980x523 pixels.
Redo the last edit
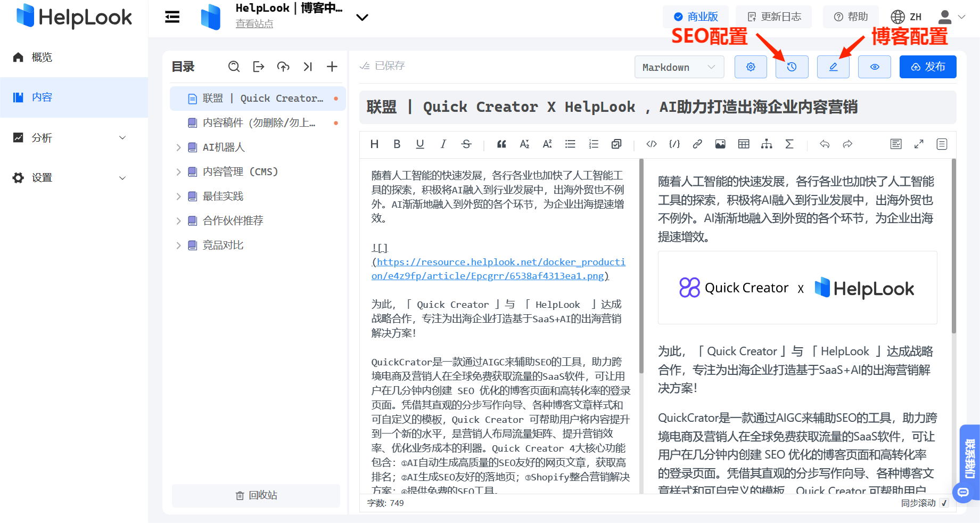tap(847, 144)
